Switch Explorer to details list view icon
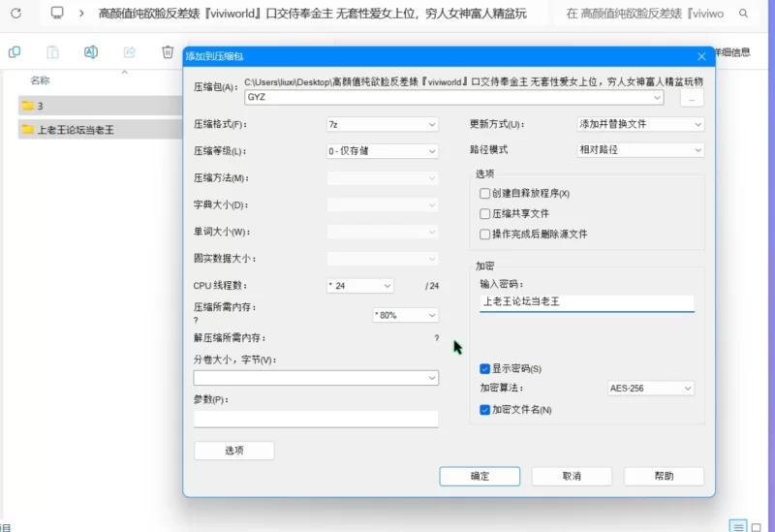 click(x=737, y=526)
